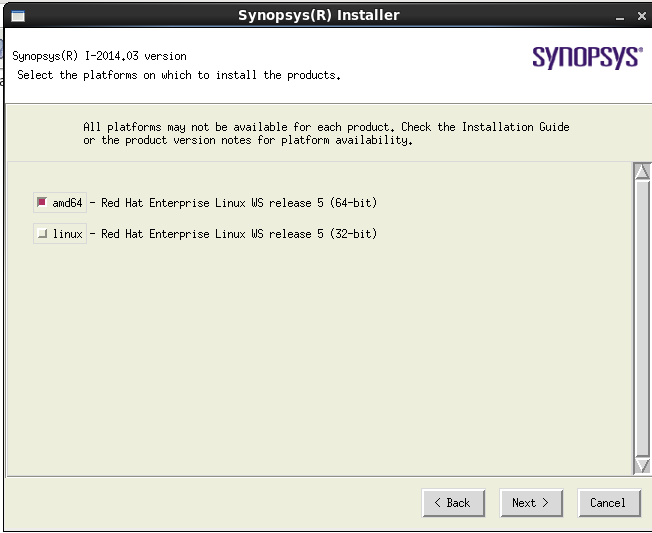Minimize the Synopsys Installer window
Image resolution: width=652 pixels, height=533 pixels.
tap(620, 17)
